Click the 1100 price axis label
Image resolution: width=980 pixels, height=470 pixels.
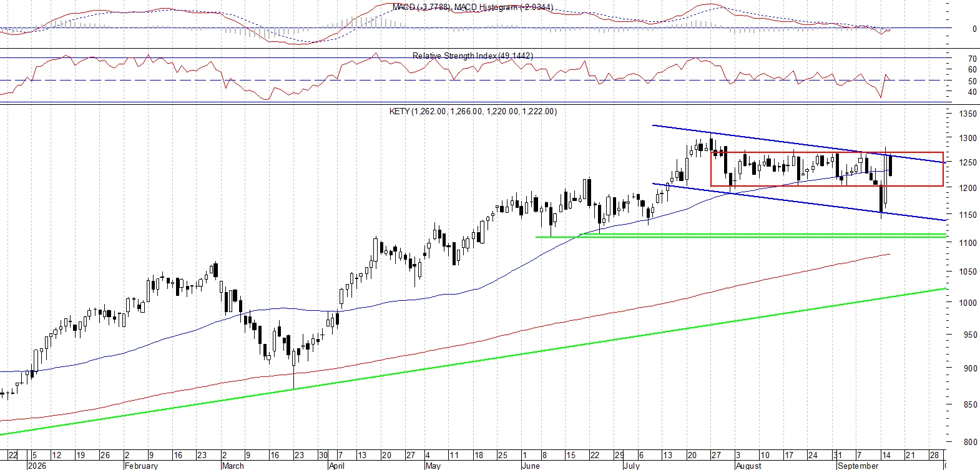coord(968,243)
